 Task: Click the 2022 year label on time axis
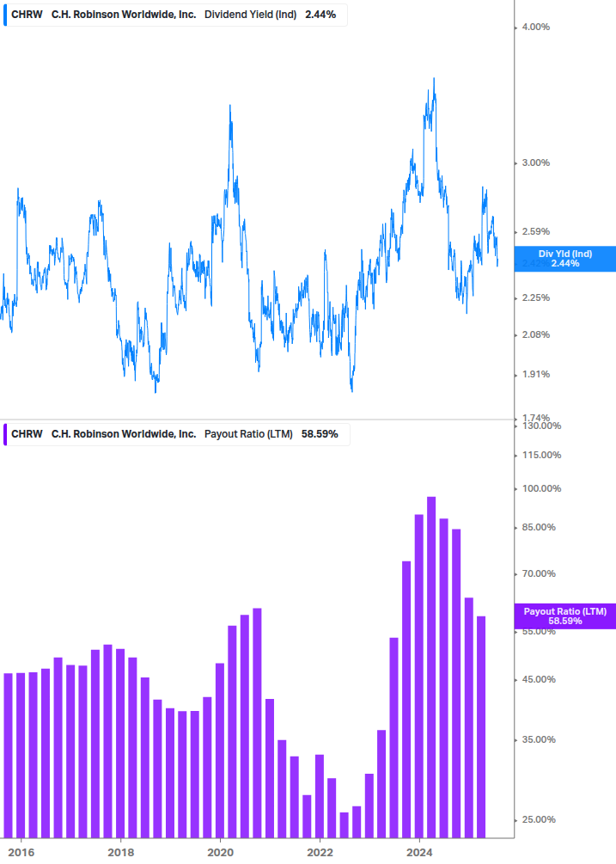click(320, 853)
